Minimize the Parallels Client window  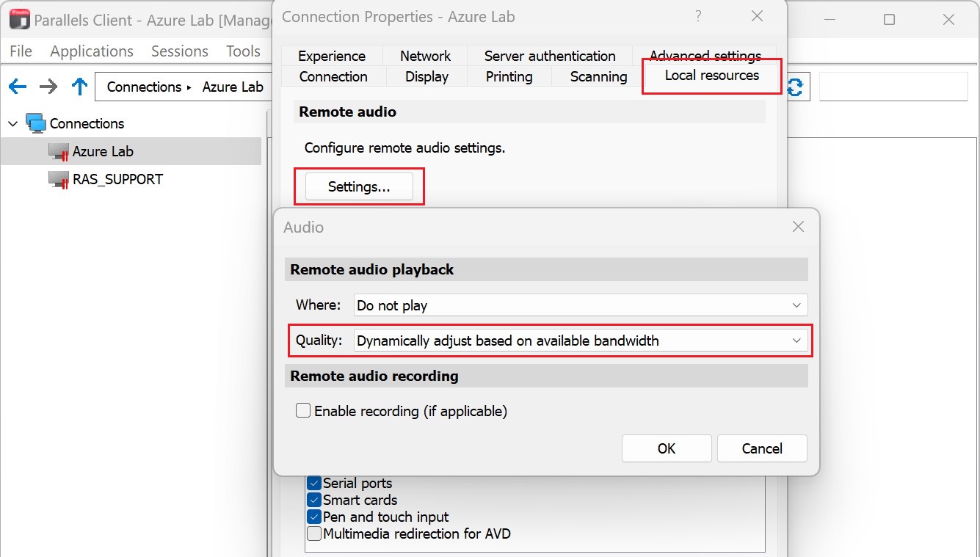click(x=830, y=20)
